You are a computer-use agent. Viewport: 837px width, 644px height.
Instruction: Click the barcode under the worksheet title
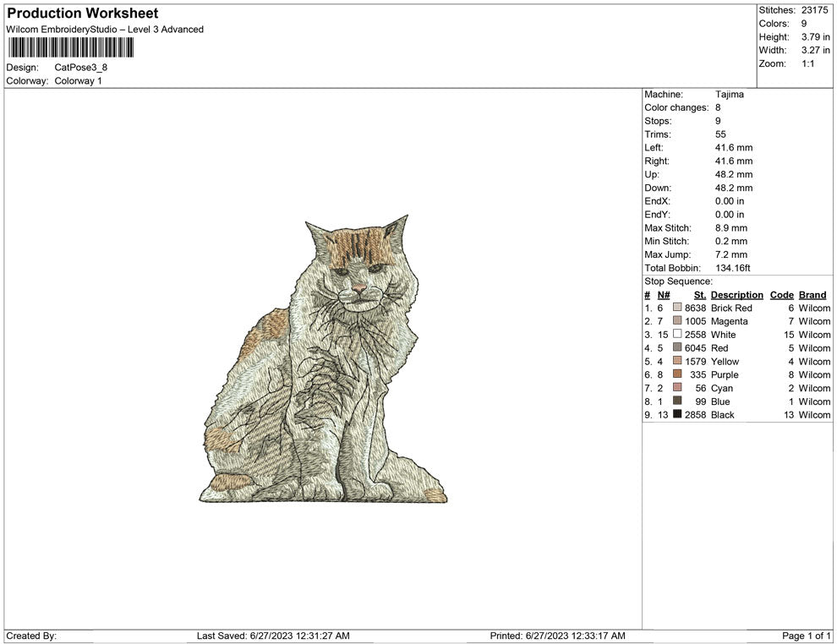point(70,47)
